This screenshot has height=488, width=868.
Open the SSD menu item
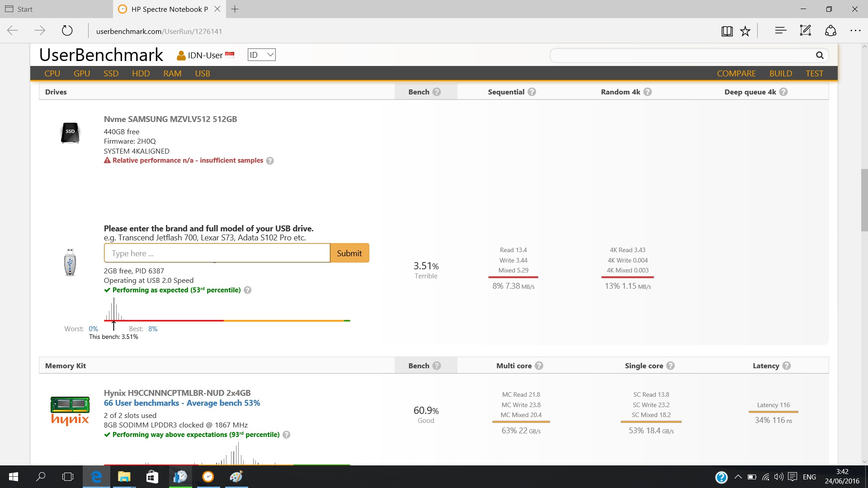(111, 73)
